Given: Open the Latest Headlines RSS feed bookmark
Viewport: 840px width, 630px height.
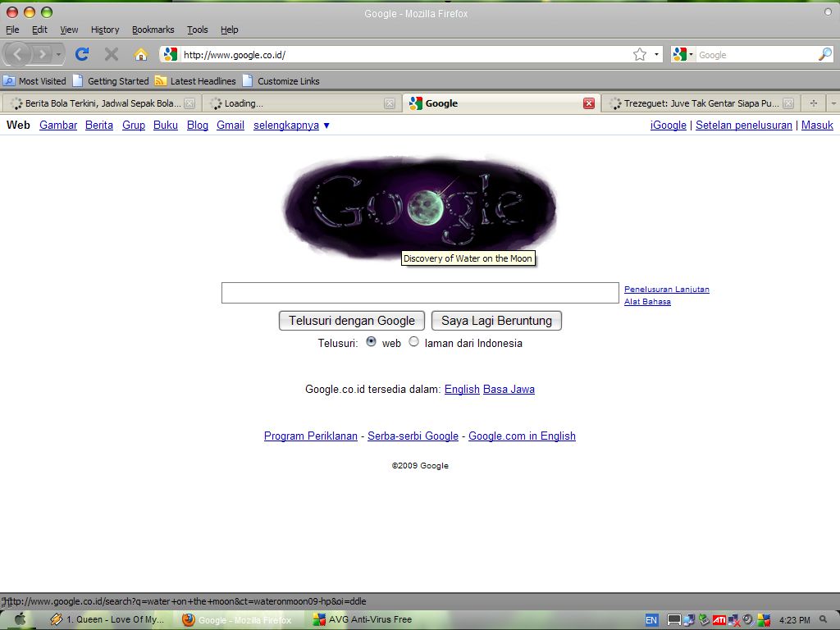Looking at the screenshot, I should click(195, 81).
